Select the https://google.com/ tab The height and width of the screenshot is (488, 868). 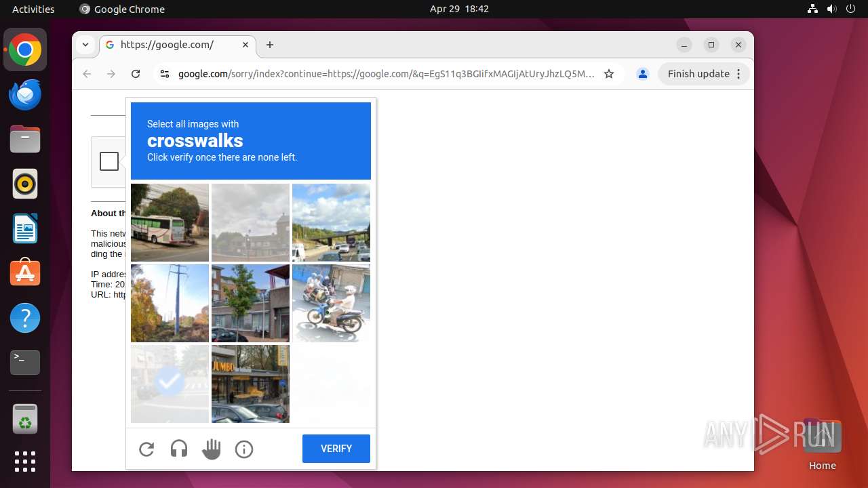pos(178,45)
